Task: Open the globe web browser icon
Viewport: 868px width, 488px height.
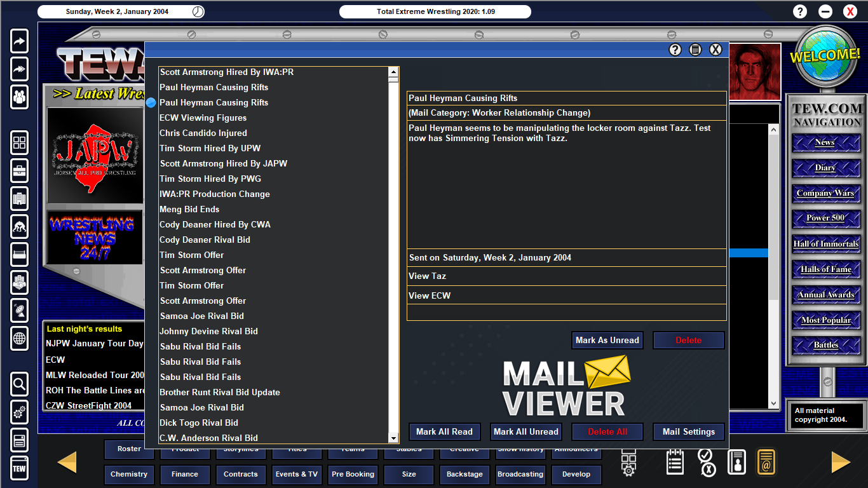Action: tap(19, 339)
